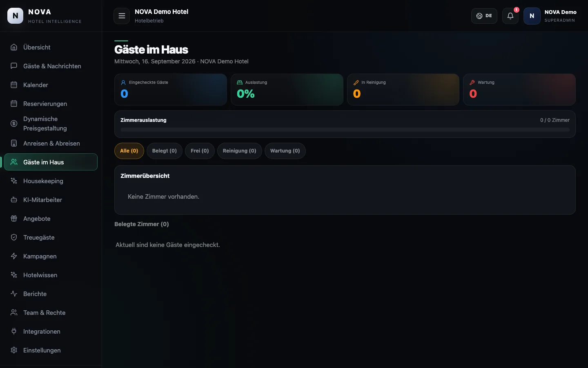Click the KI-Mitarbeiter robot icon
This screenshot has height=368, width=588.
click(x=14, y=200)
